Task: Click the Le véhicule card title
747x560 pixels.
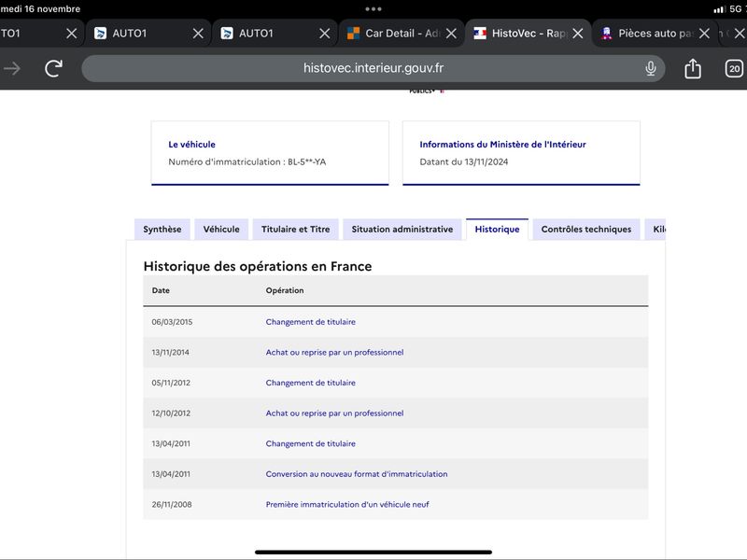Action: click(191, 145)
